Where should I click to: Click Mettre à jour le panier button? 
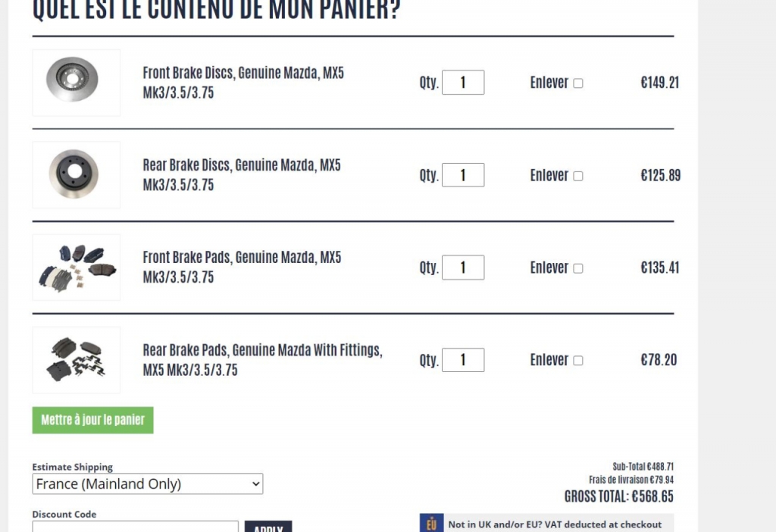93,420
